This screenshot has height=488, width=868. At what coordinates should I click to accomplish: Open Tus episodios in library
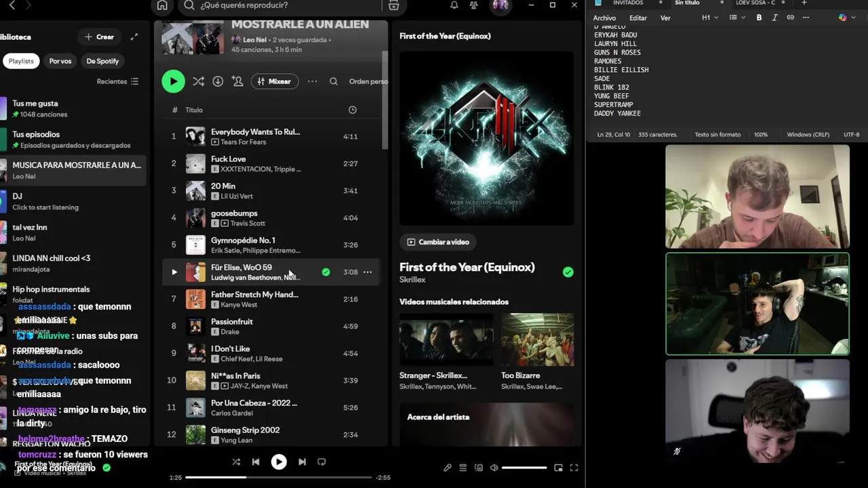[73, 140]
